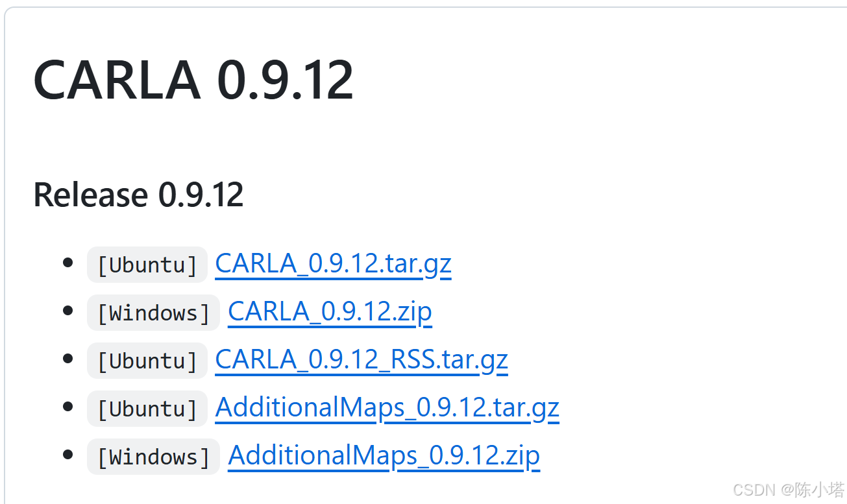
Task: Click the bullet beside the first Ubuntu entry
Action: tap(68, 262)
